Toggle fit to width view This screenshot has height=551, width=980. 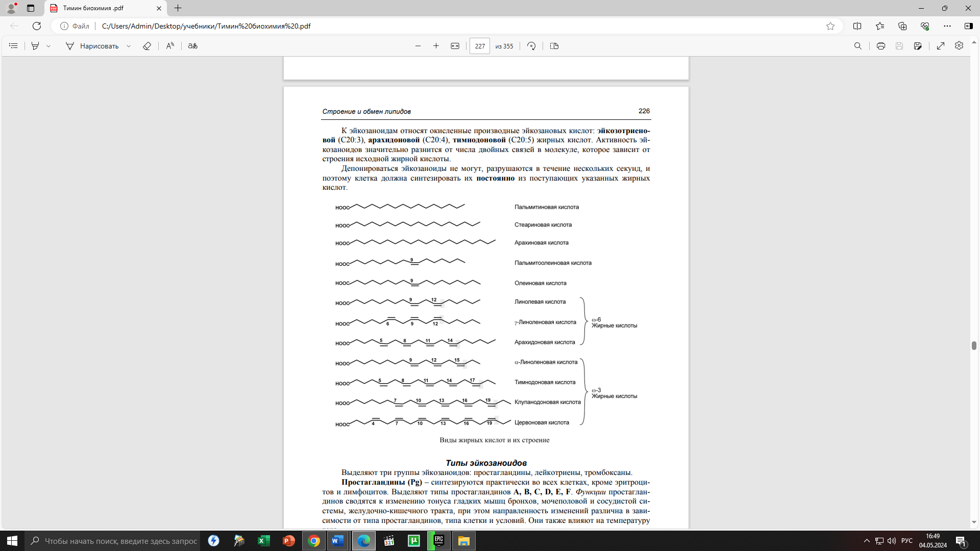click(455, 46)
